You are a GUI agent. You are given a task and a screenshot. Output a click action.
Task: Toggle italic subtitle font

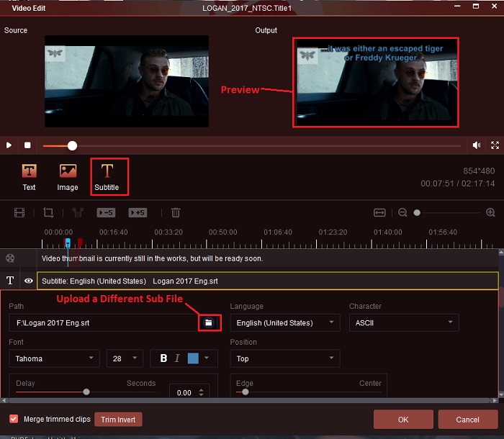[177, 358]
